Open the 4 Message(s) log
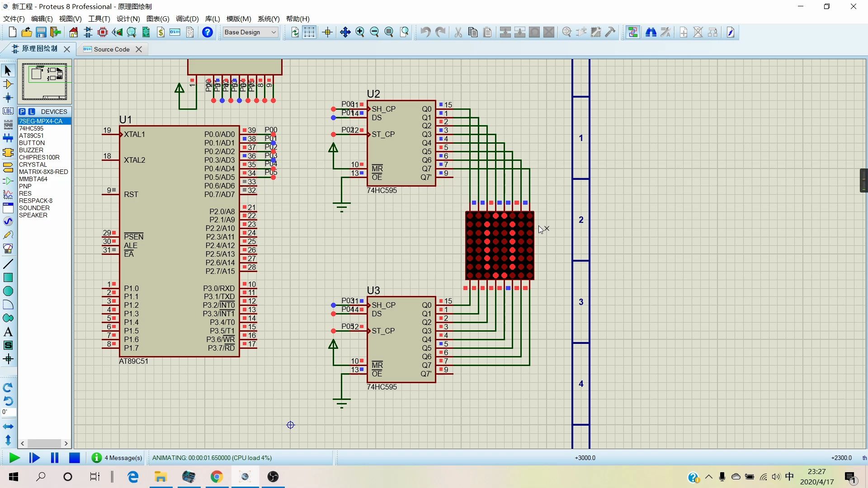 117,458
